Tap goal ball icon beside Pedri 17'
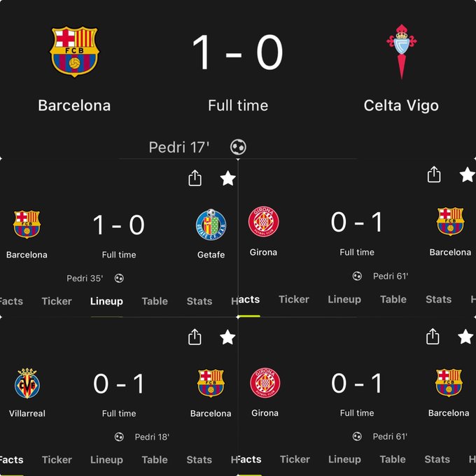This screenshot has height=476, width=476. click(x=238, y=147)
